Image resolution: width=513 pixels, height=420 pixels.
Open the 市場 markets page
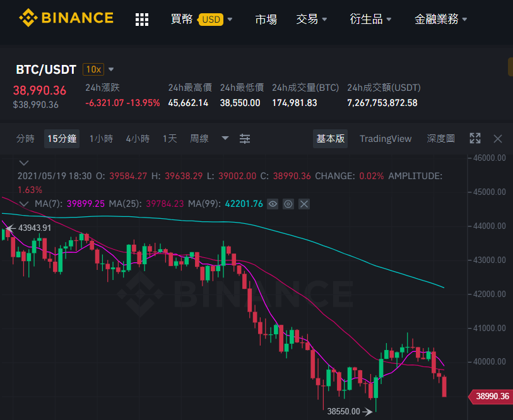coord(266,20)
